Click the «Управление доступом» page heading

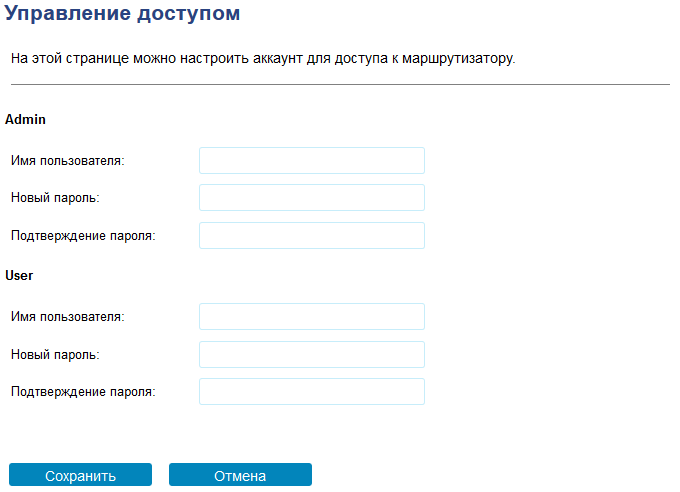coord(122,15)
